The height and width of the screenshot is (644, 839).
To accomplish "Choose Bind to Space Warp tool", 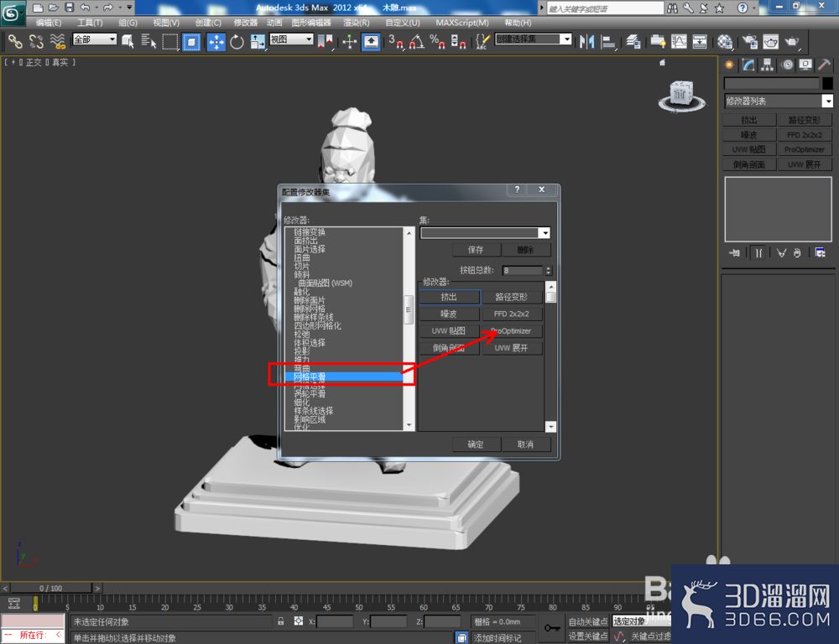I will 57,41.
